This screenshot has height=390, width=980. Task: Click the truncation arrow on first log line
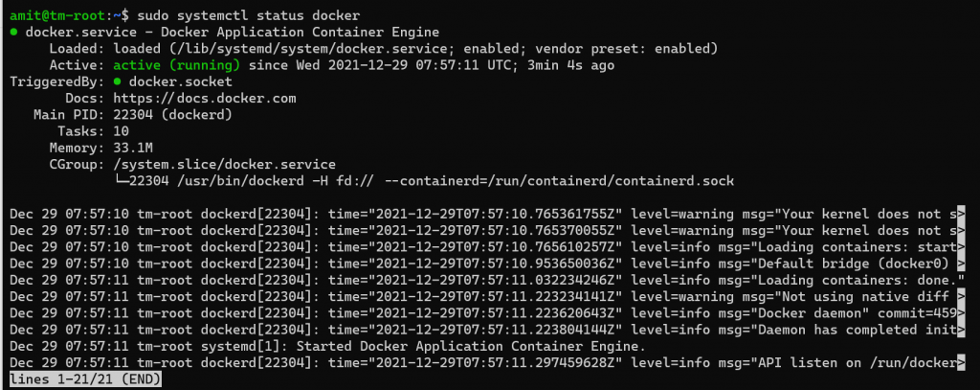point(961,214)
